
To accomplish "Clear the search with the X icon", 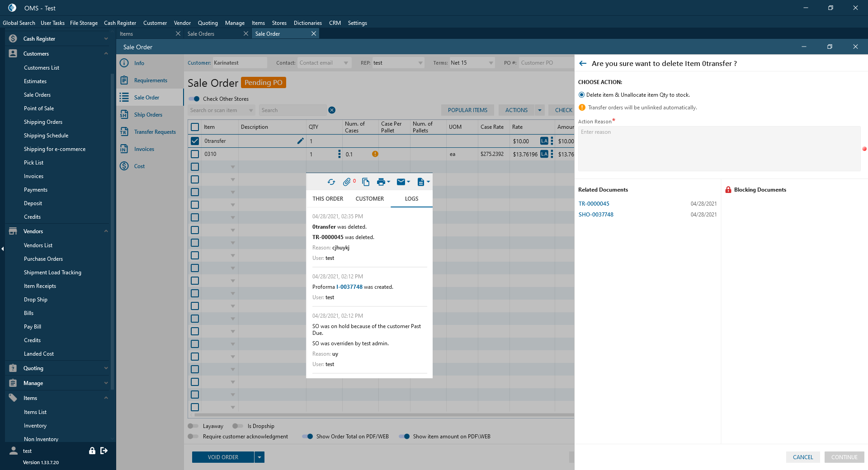I will coord(332,110).
